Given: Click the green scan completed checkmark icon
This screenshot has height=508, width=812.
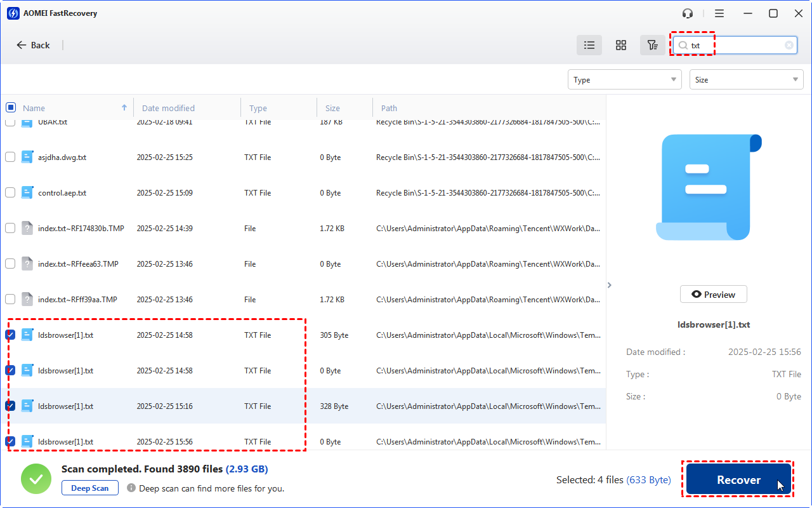Looking at the screenshot, I should tap(36, 479).
